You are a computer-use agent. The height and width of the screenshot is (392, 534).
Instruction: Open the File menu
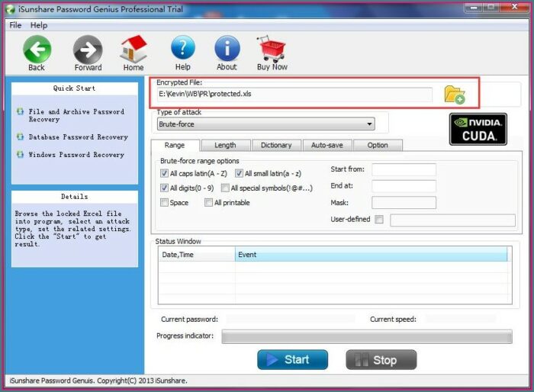click(15, 25)
